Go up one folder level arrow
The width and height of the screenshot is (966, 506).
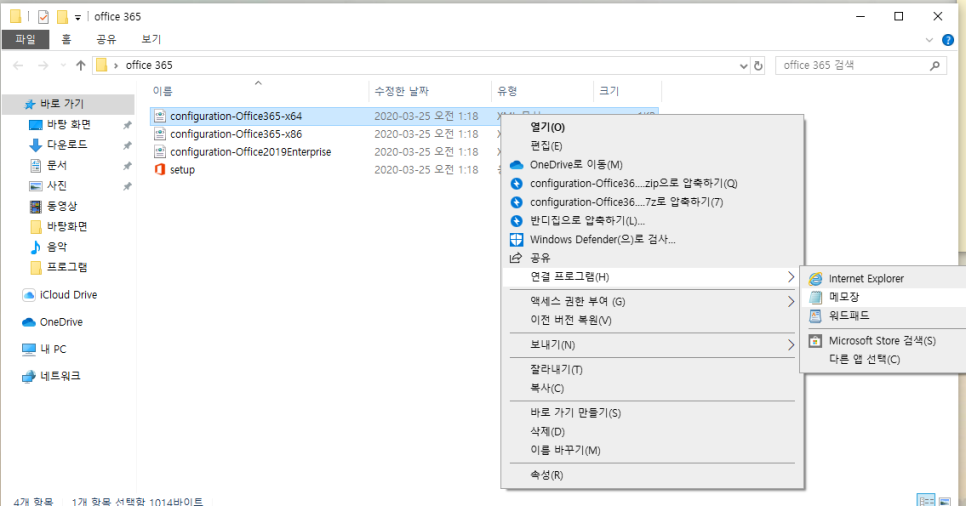point(81,65)
